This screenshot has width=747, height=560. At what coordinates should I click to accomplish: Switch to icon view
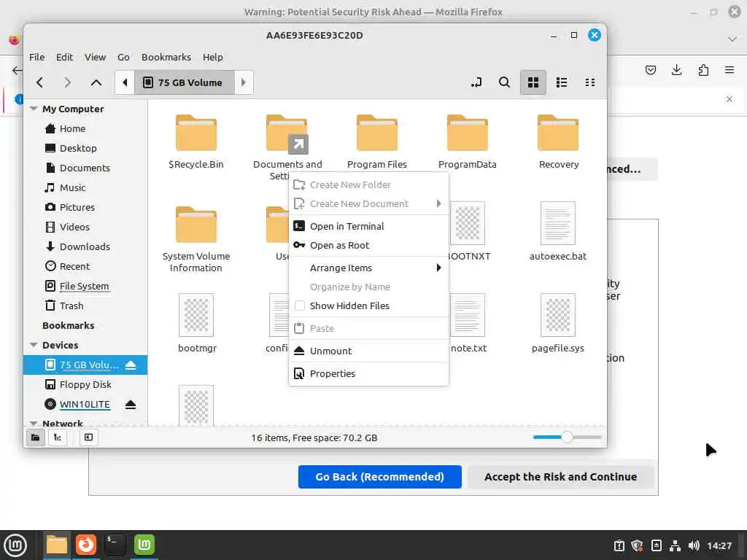tap(533, 82)
